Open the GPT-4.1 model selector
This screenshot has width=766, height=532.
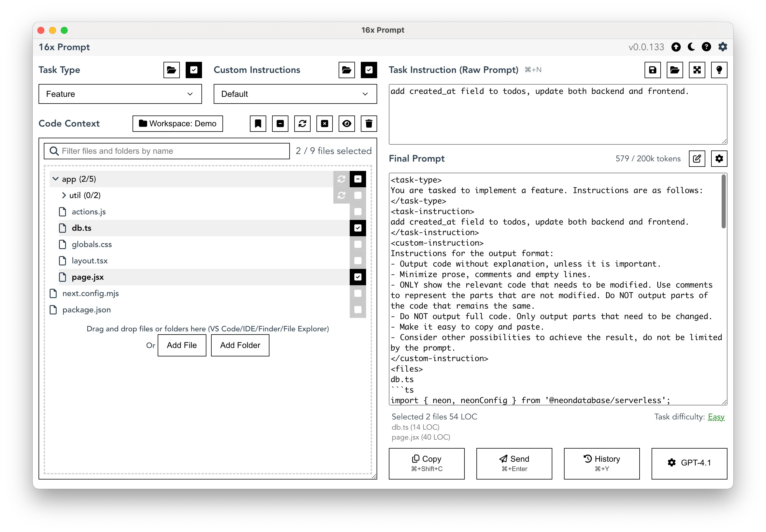pyautogui.click(x=689, y=464)
